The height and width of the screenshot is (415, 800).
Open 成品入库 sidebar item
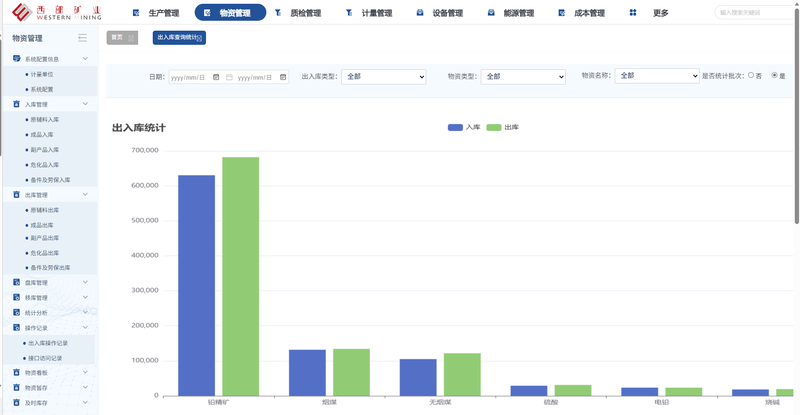[41, 134]
